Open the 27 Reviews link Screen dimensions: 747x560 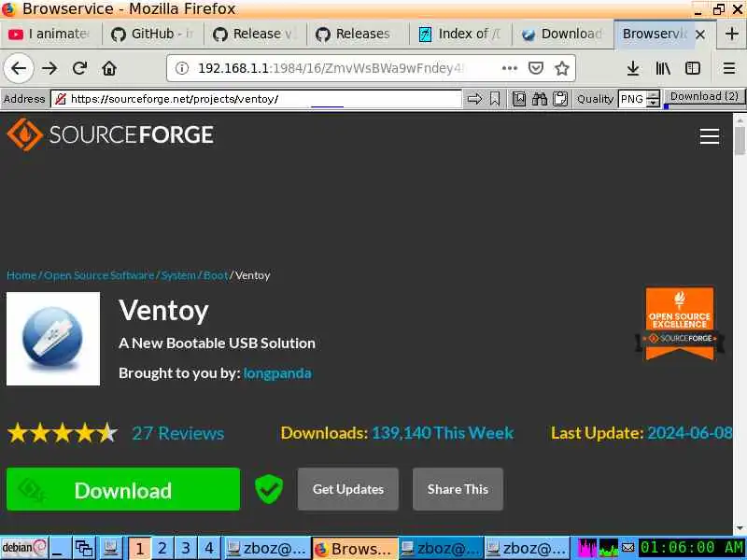click(177, 433)
